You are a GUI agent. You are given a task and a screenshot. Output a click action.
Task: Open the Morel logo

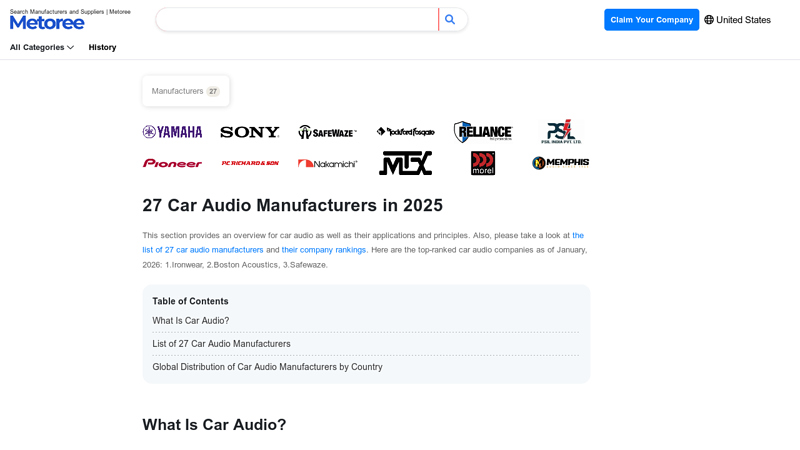[x=483, y=163]
